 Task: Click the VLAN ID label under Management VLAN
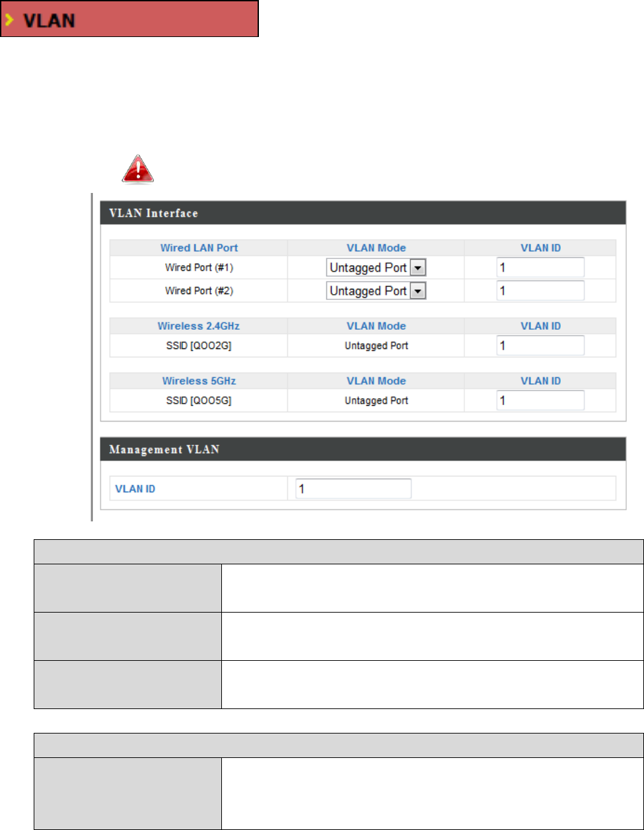click(x=135, y=489)
